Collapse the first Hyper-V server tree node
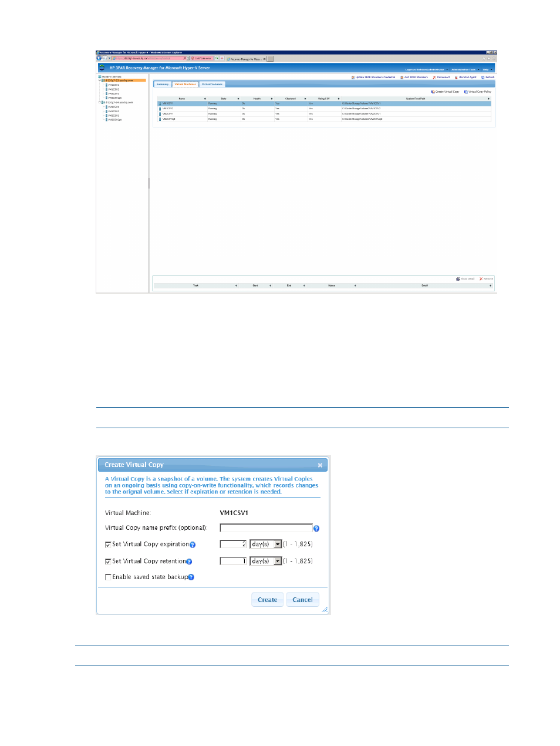 tap(100, 80)
